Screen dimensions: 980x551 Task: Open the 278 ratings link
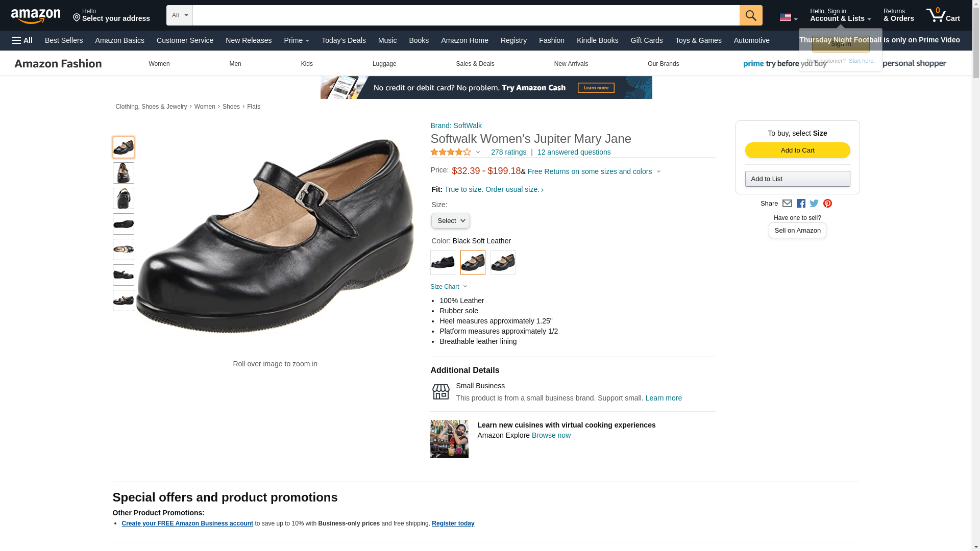click(x=508, y=152)
